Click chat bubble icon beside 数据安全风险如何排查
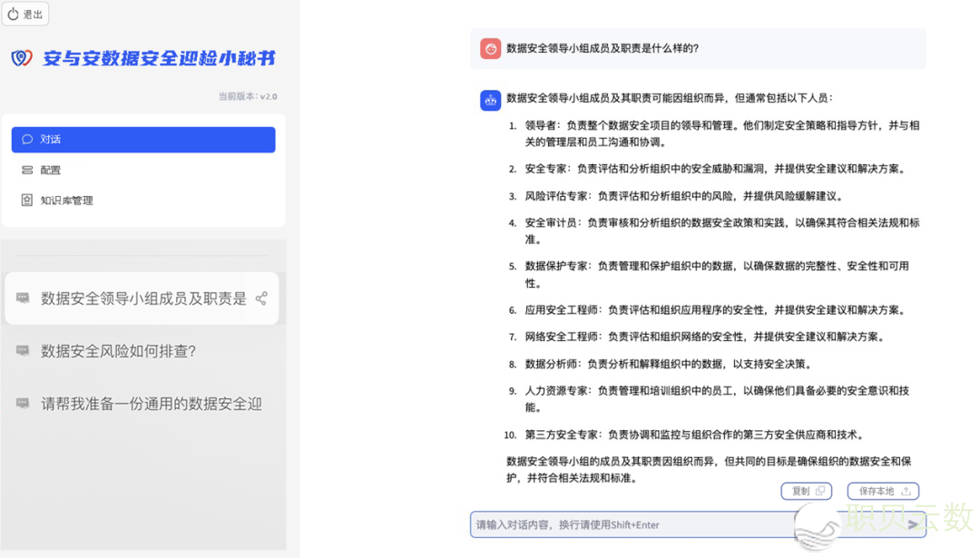 [x=23, y=351]
